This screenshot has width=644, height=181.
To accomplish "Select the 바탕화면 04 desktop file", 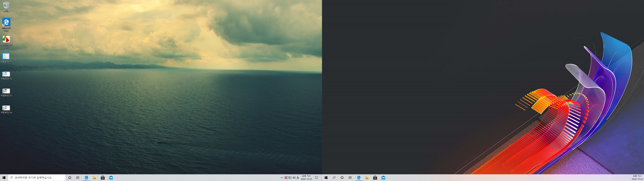I will coord(6,108).
